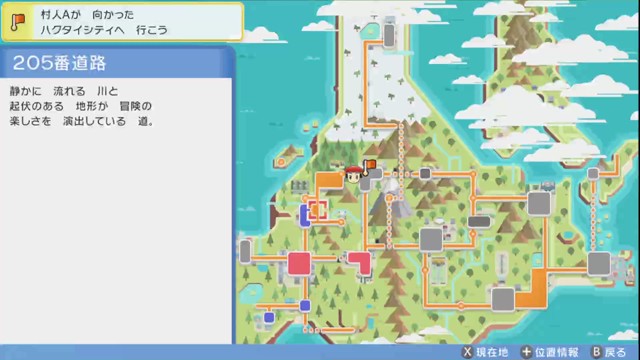Select the orange area left of the player
This screenshot has width=640, height=360.
[x=329, y=181]
